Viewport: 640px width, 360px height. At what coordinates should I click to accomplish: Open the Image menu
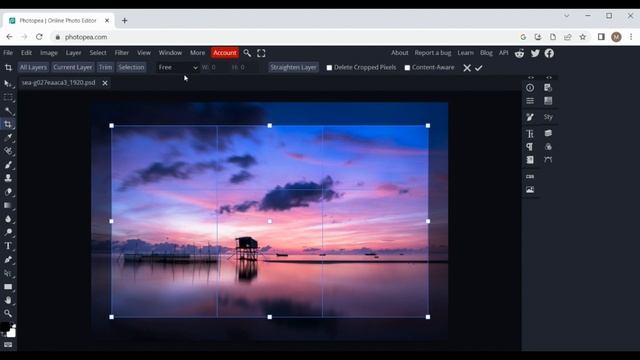pyautogui.click(x=49, y=53)
